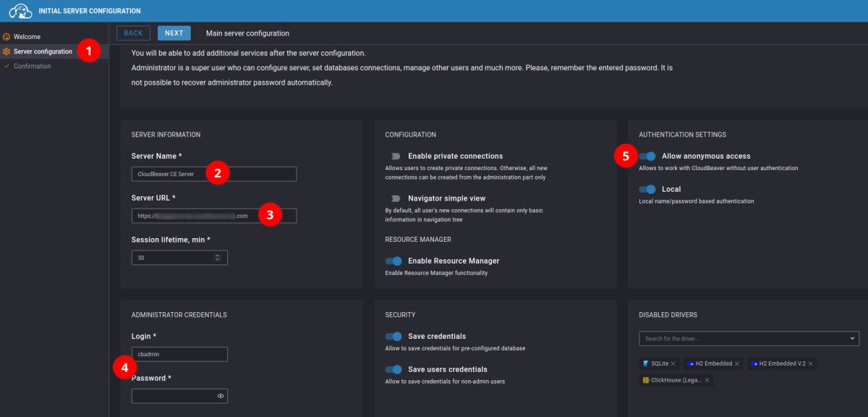Click the ClickHouse driver icon
Image resolution: width=868 pixels, height=417 pixels.
click(646, 380)
